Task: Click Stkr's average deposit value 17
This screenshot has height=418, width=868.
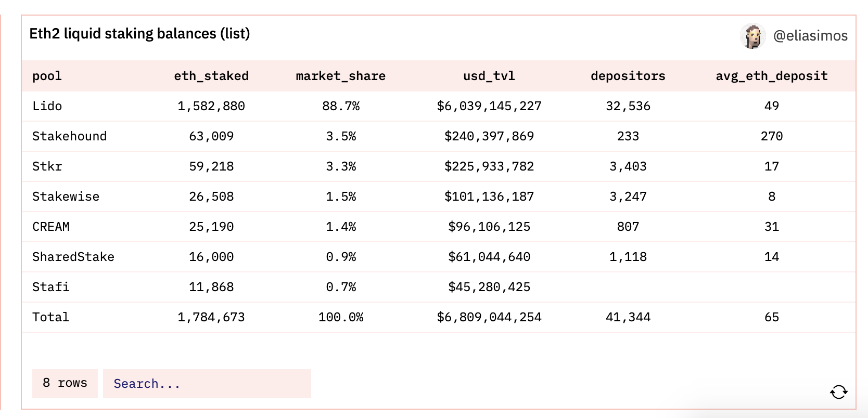Action: 772,166
